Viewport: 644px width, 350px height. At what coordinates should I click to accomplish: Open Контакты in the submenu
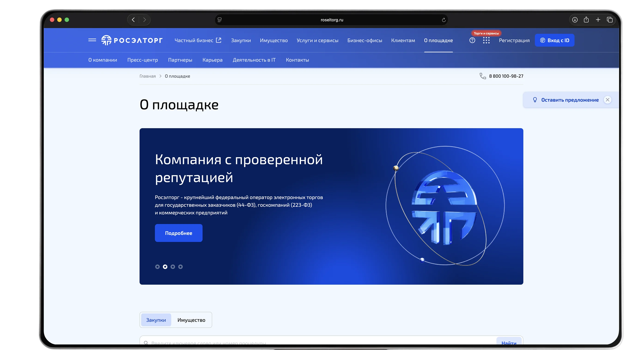(x=297, y=60)
